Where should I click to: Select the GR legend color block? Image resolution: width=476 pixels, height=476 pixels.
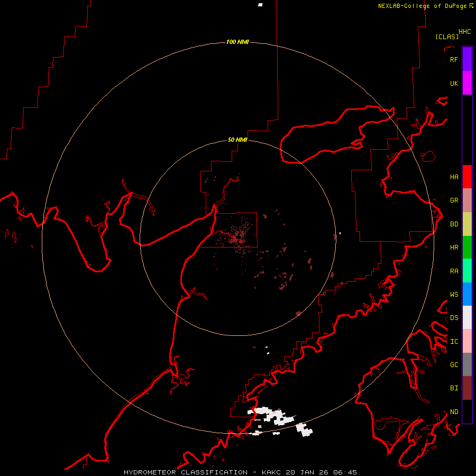coord(467,200)
